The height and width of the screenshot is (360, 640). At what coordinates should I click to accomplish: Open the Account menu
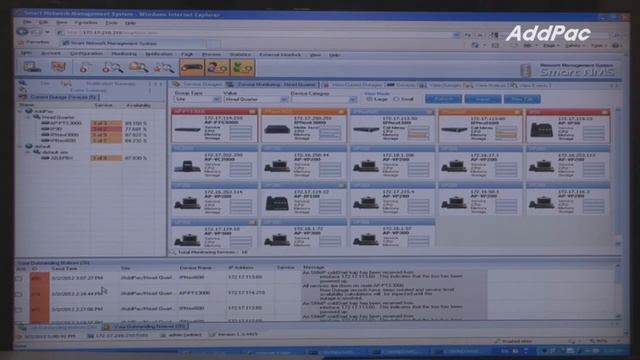51,53
